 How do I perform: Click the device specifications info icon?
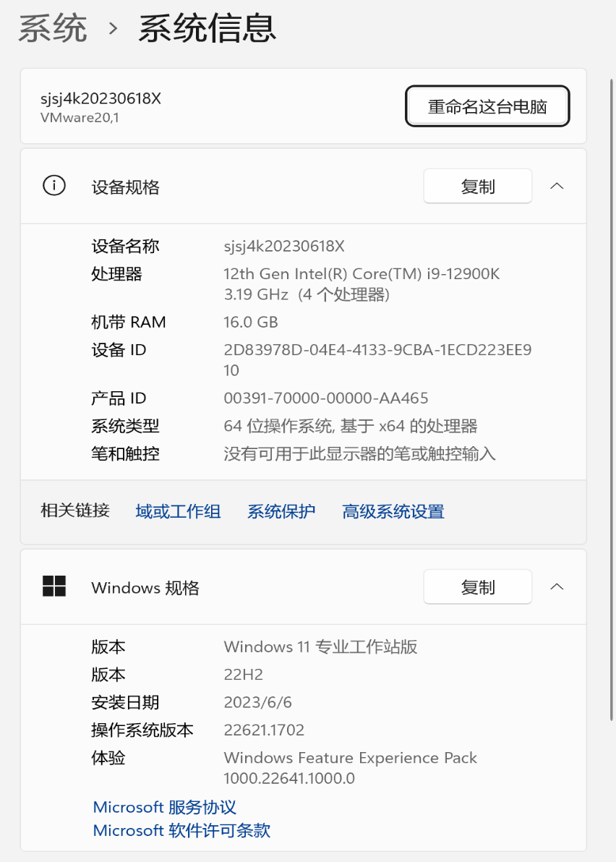(x=54, y=186)
